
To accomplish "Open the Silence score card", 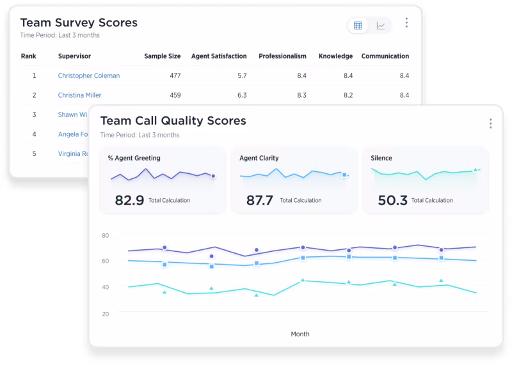I will pyautogui.click(x=426, y=180).
